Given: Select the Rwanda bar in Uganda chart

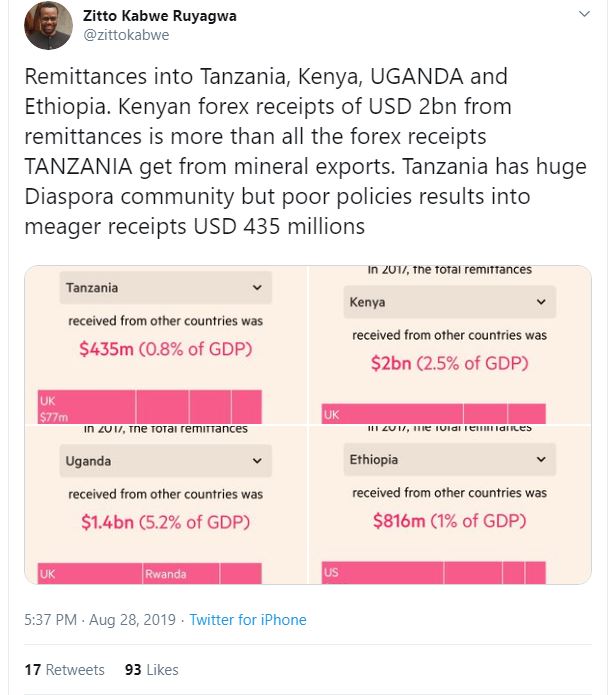Looking at the screenshot, I should [x=181, y=574].
